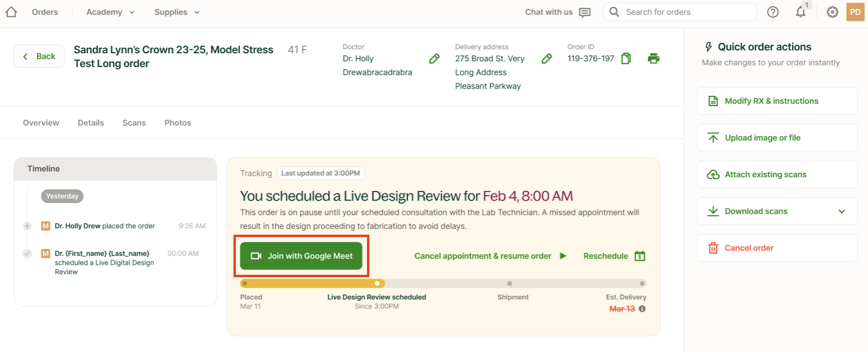Edit the doctor name with the pencil icon
868x352 pixels.
(434, 59)
